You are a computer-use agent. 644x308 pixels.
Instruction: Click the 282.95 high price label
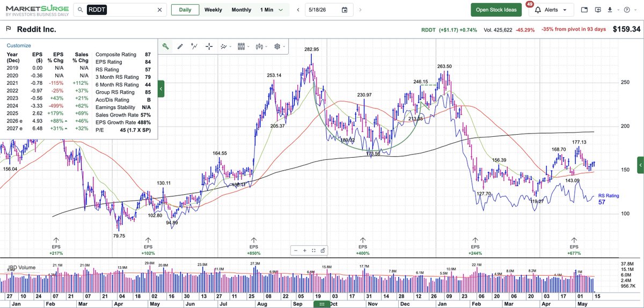click(312, 49)
